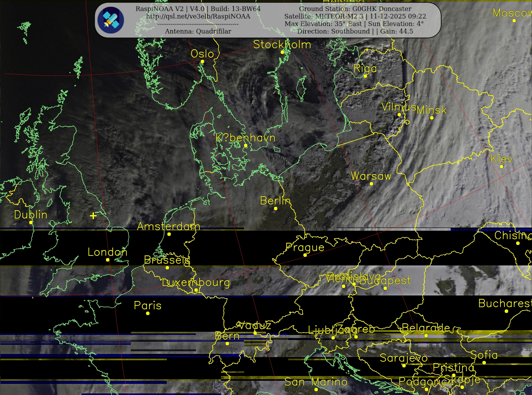Image resolution: width=532 pixels, height=395 pixels.
Task: Click the Stockholm city dot marker
Action: [x=282, y=52]
